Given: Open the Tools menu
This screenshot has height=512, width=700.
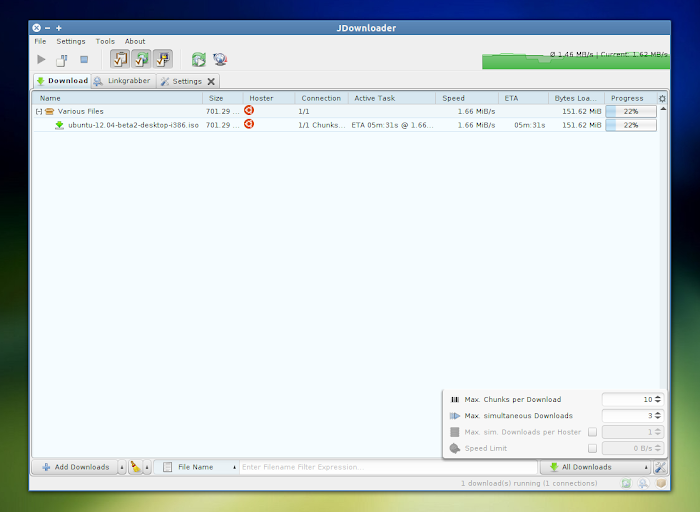Looking at the screenshot, I should click(105, 41).
